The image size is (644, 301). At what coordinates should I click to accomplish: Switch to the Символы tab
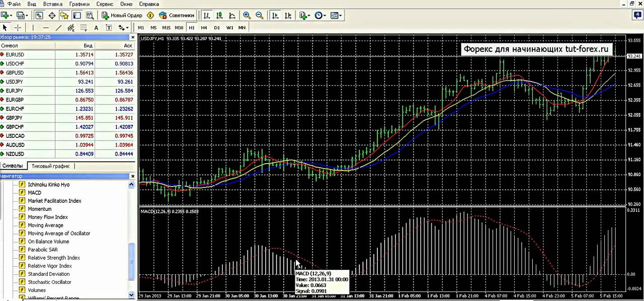coord(13,166)
